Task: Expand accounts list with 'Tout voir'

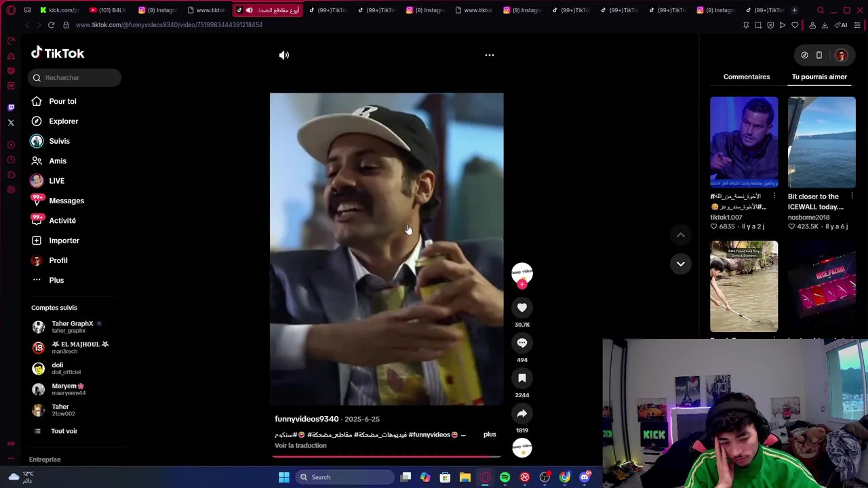Action: [64, 431]
